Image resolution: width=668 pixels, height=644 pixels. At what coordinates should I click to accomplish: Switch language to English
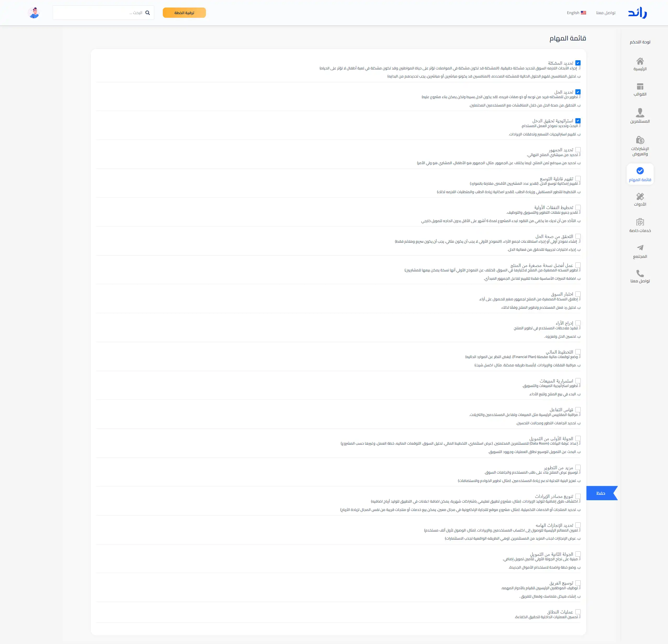click(x=576, y=13)
